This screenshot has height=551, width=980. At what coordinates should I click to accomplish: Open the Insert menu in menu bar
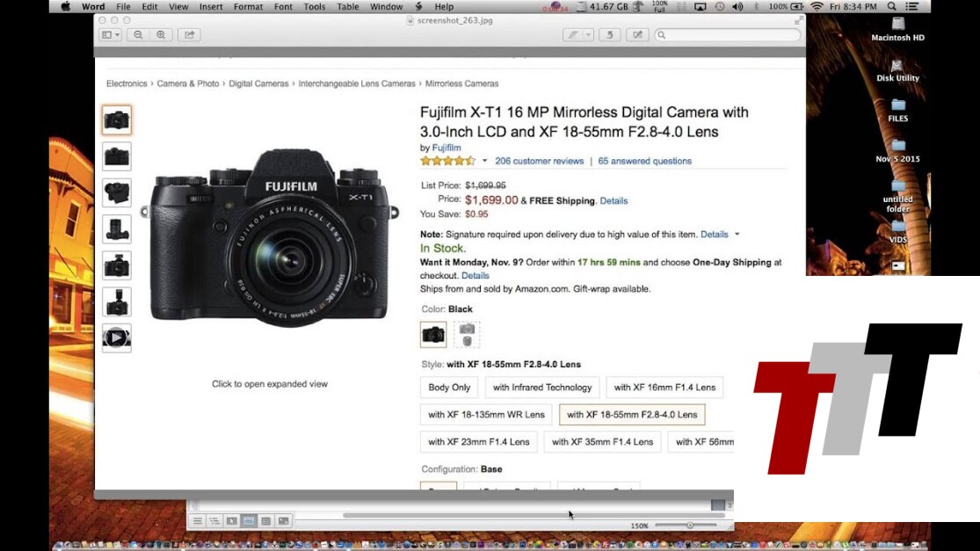(211, 6)
